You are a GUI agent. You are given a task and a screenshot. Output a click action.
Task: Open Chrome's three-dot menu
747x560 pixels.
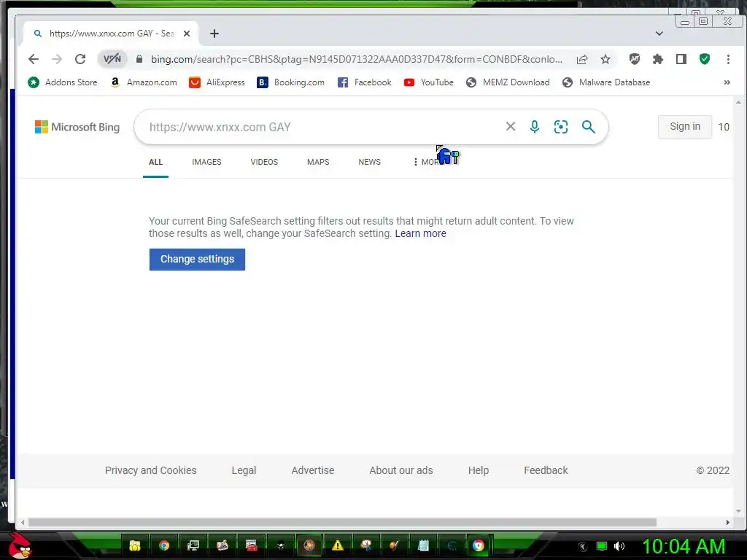(728, 59)
